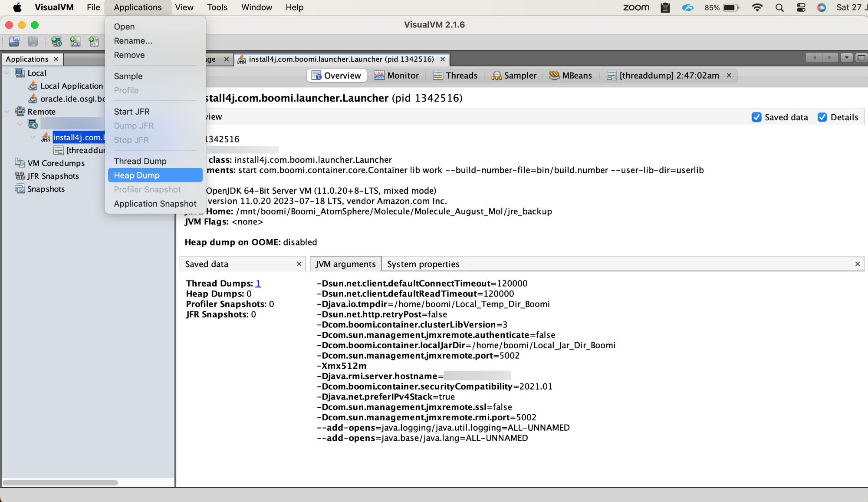Open the MBeans view via its icon

[x=554, y=75]
